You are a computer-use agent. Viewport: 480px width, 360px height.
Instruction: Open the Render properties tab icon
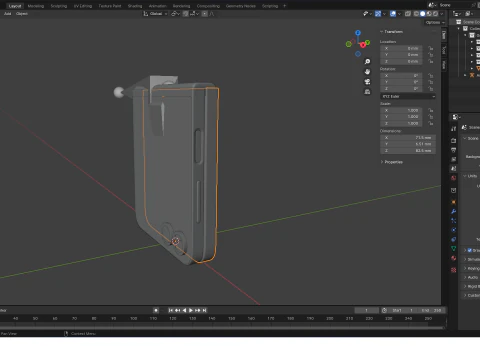(453, 141)
